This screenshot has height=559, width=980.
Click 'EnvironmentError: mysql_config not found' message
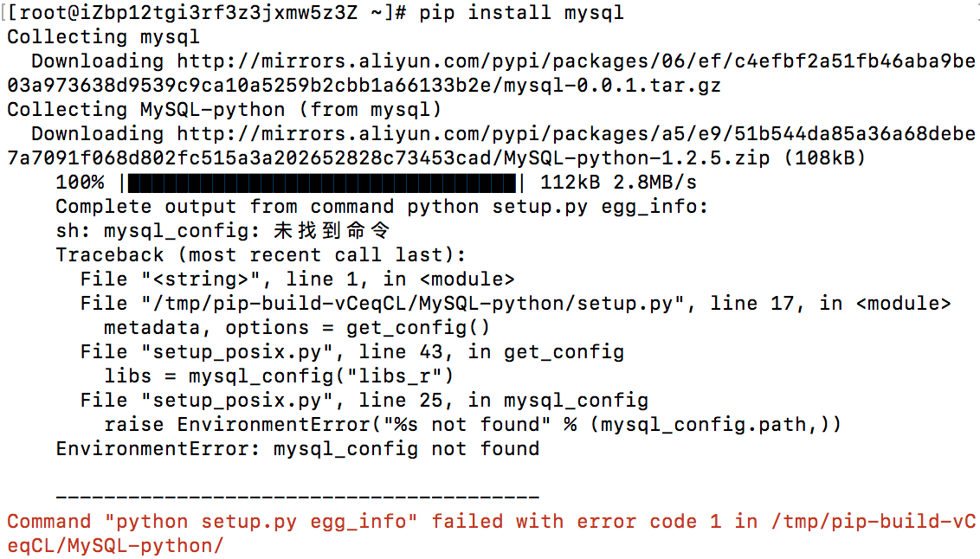298,449
